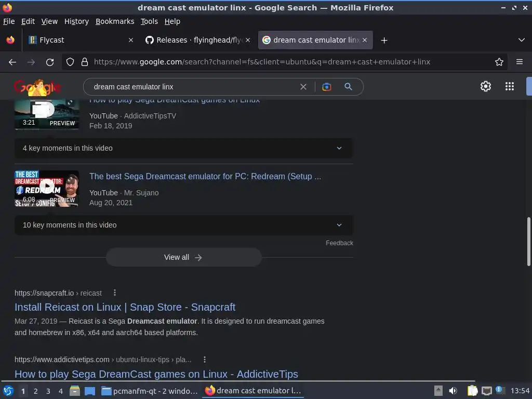Open a new tab with plus button
This screenshot has height=399, width=532.
click(x=384, y=41)
